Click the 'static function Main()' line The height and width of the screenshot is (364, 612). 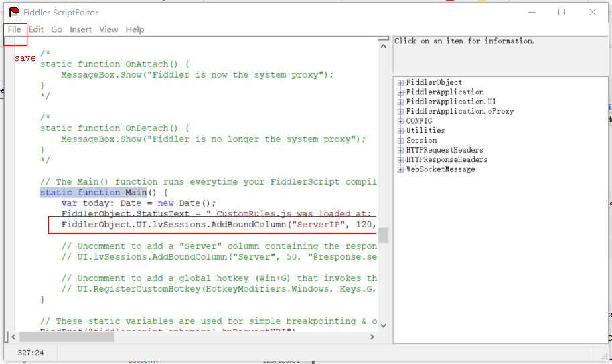click(x=104, y=192)
